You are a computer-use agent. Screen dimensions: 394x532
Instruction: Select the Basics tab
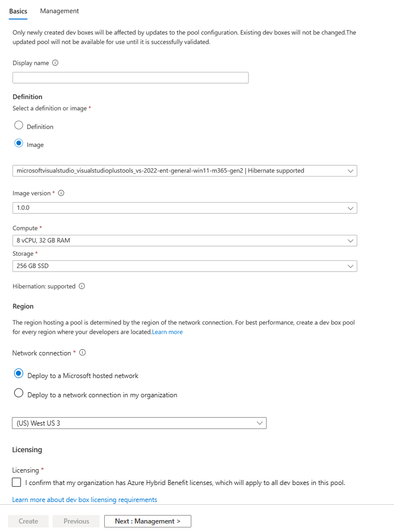[18, 11]
